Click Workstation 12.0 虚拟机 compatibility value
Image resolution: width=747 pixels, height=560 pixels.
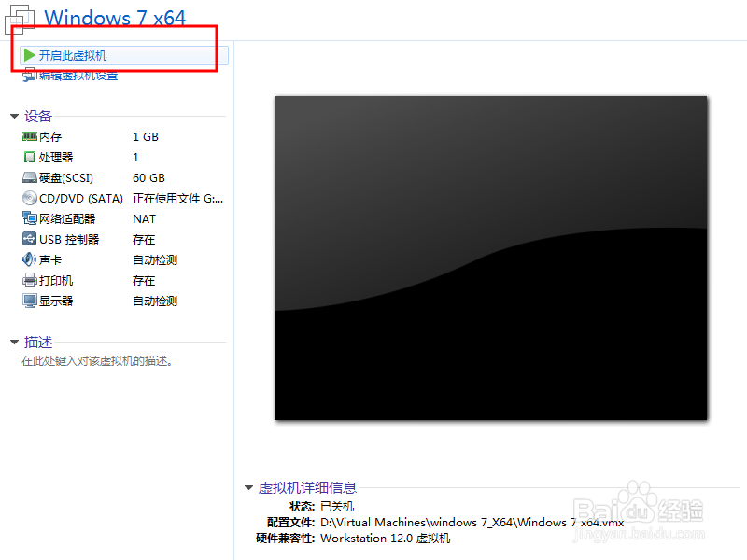(x=386, y=539)
